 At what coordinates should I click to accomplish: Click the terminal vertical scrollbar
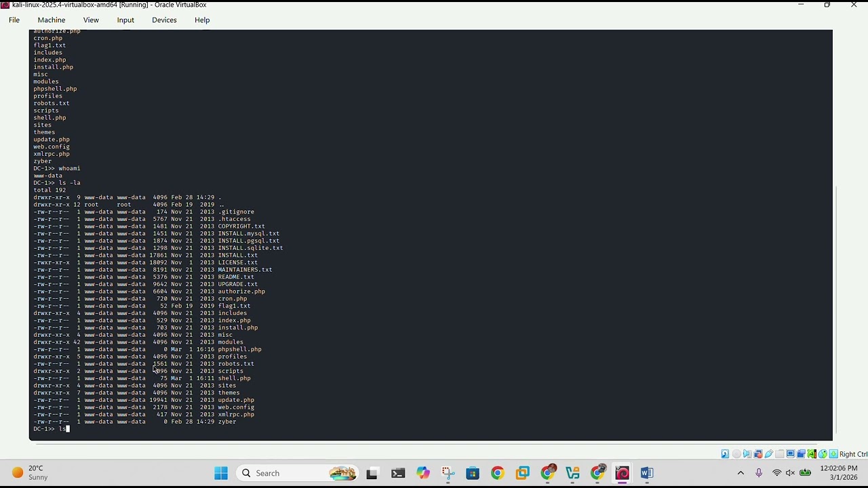(x=837, y=308)
